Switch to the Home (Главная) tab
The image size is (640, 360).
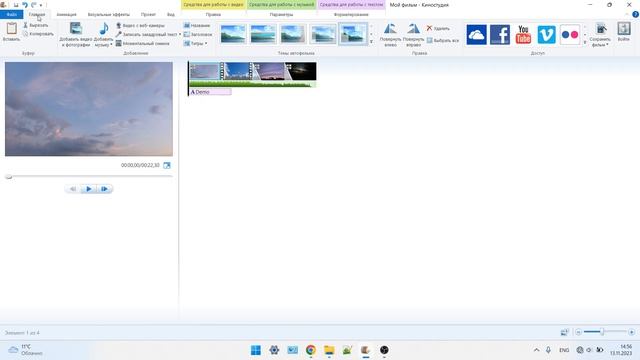click(37, 14)
